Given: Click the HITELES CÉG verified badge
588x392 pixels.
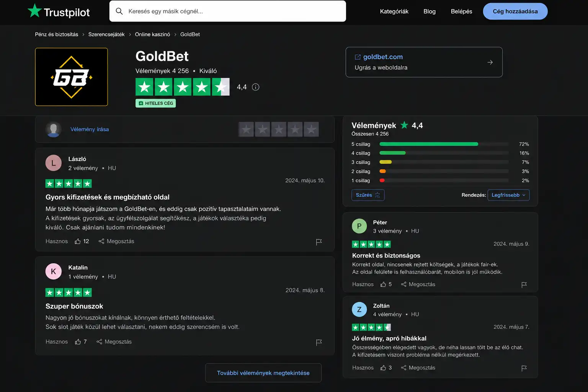Looking at the screenshot, I should (x=156, y=103).
